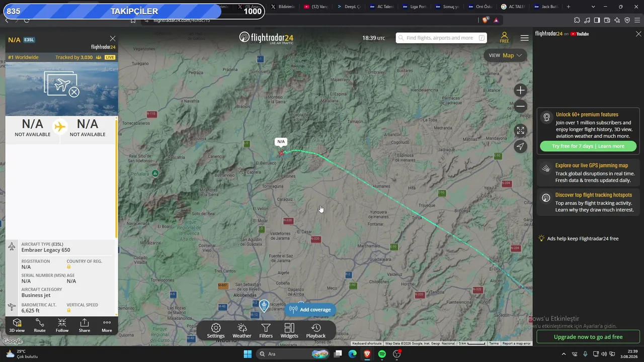The height and width of the screenshot is (362, 644).
Task: Open Microsoft Edge from the taskbar
Action: [x=353, y=354]
